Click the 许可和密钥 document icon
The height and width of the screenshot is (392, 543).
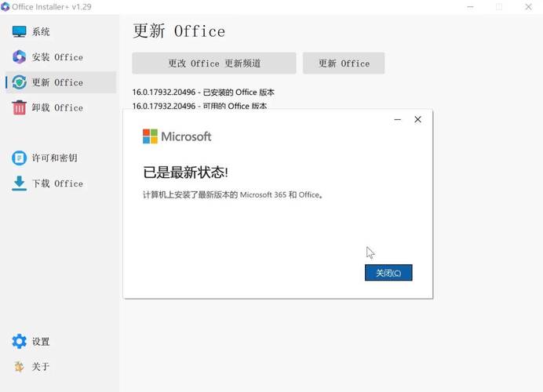click(19, 158)
